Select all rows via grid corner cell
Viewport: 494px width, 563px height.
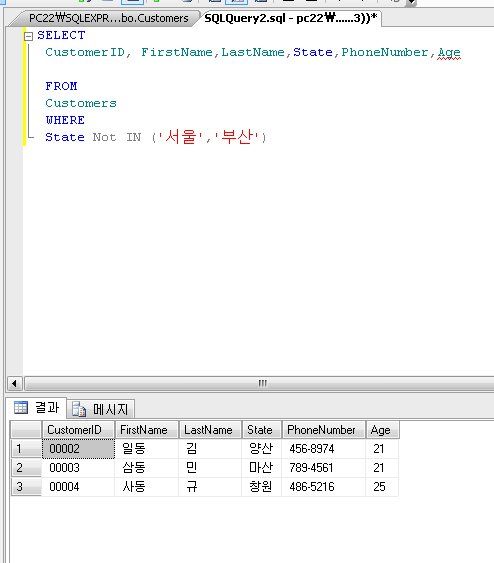point(26,430)
